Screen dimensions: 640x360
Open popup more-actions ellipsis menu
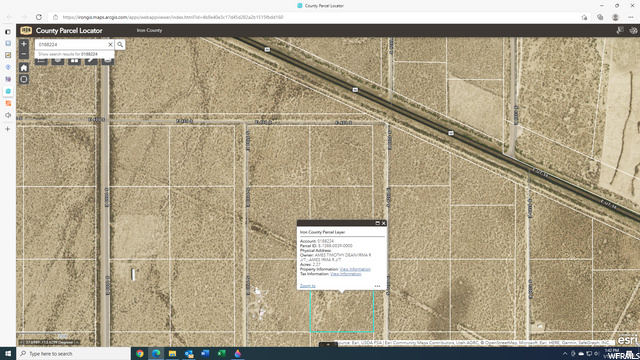point(378,286)
